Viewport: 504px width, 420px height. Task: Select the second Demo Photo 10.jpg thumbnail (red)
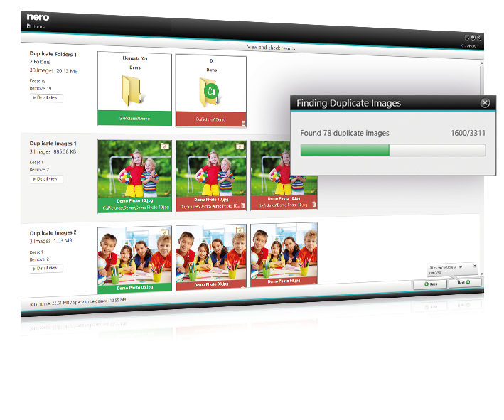point(211,176)
